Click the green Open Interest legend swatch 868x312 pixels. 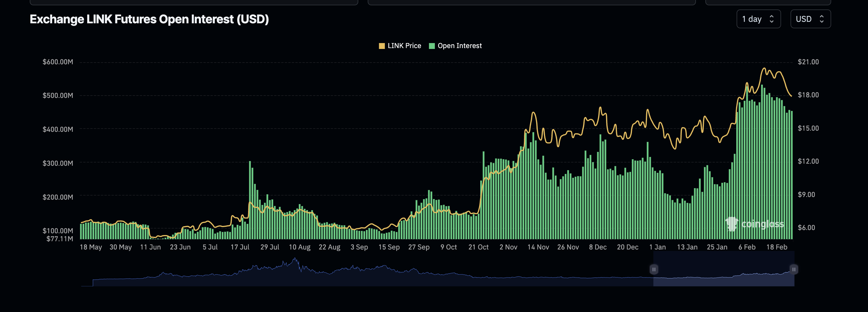coord(433,45)
